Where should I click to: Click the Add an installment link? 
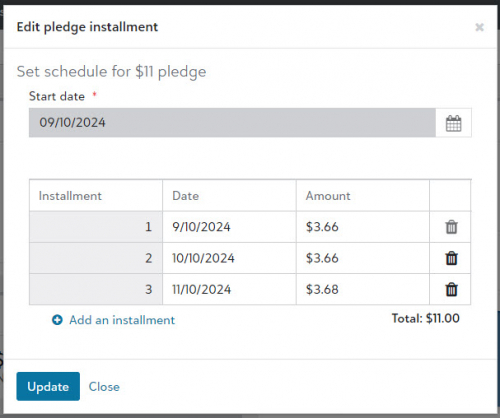click(x=122, y=320)
